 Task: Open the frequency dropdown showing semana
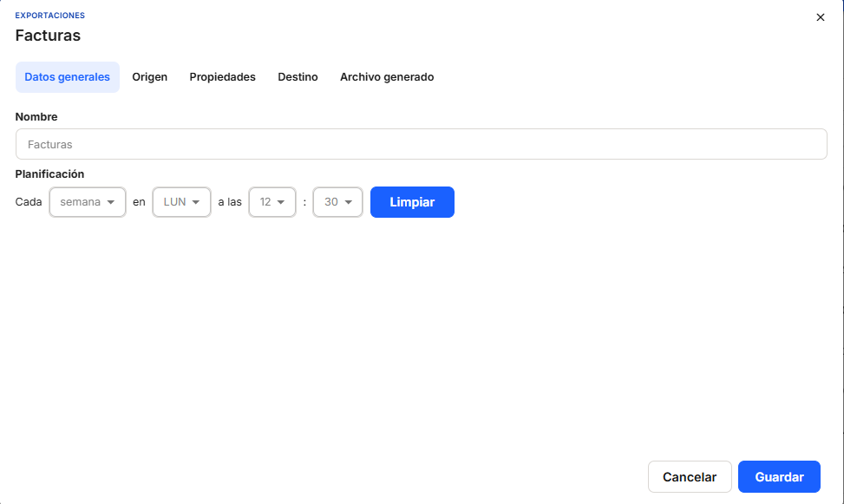(x=87, y=202)
